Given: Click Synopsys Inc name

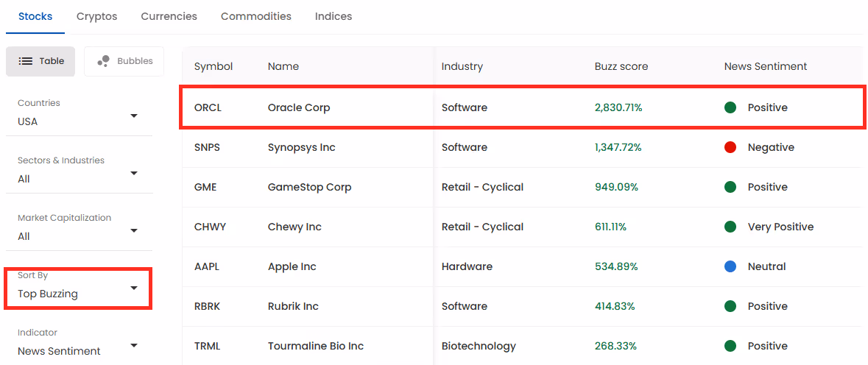Looking at the screenshot, I should click(301, 148).
